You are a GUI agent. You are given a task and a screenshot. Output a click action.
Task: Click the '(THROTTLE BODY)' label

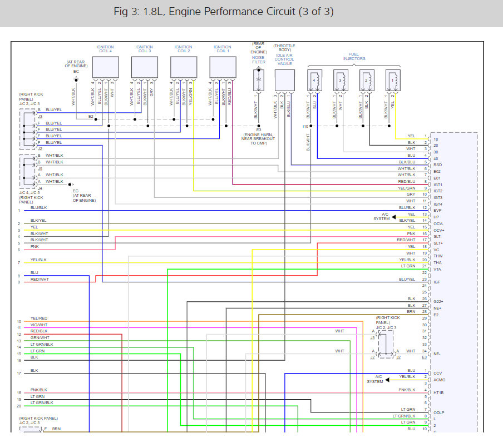point(284,48)
